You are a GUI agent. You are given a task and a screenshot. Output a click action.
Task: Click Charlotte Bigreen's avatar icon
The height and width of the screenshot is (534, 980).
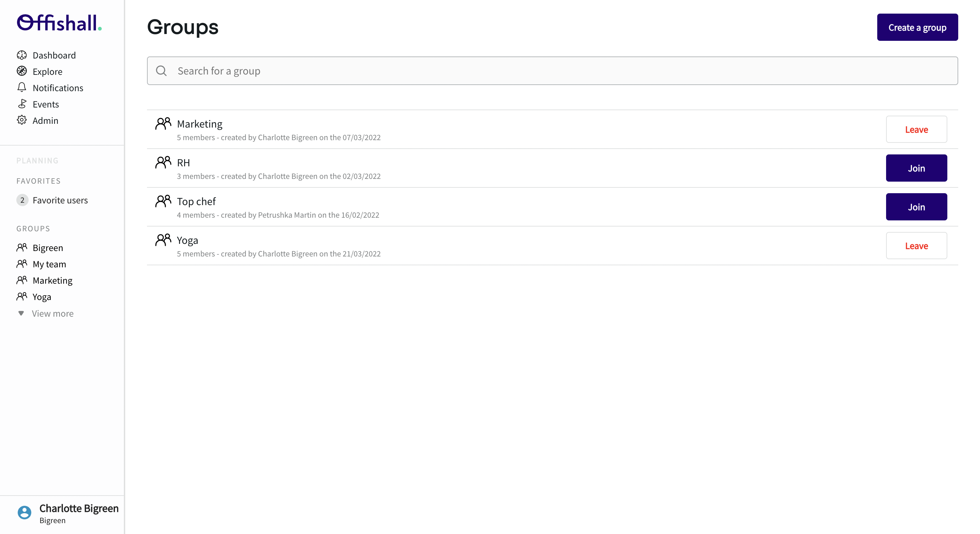24,513
